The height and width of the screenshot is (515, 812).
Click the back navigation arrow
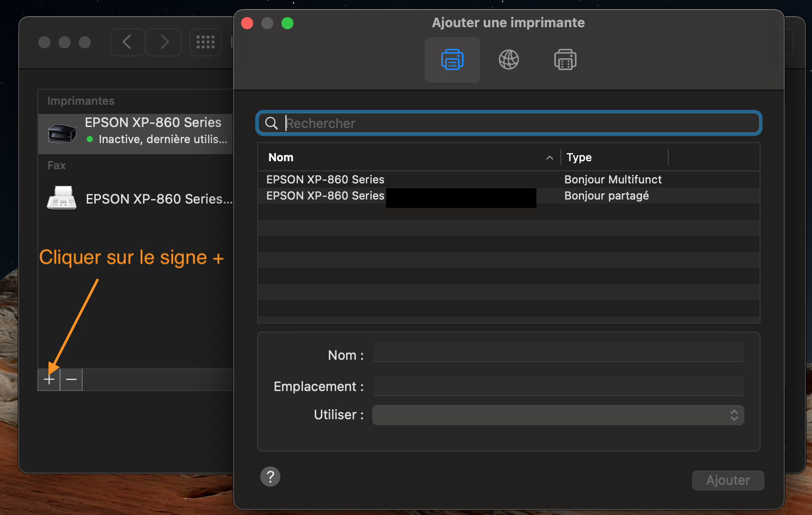coord(128,42)
